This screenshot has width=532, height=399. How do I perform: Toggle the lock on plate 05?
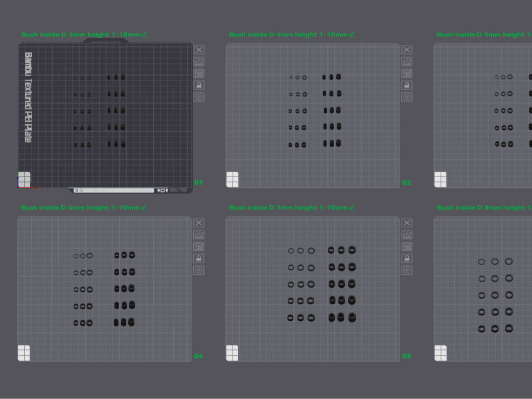click(407, 259)
